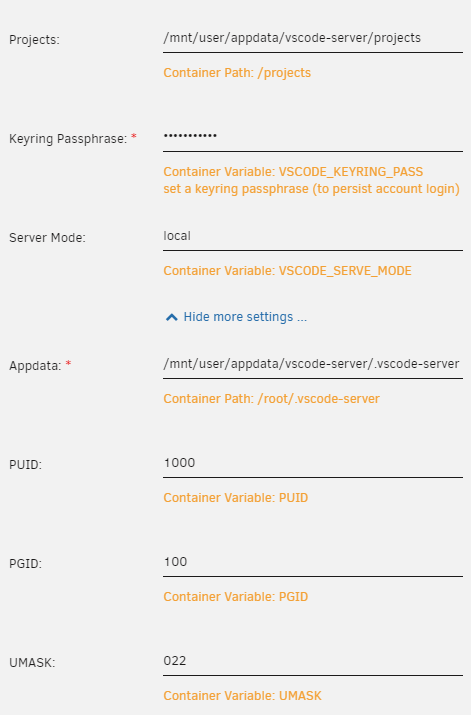The width and height of the screenshot is (471, 715).
Task: Select the Server Mode input field
Action: [313, 236]
